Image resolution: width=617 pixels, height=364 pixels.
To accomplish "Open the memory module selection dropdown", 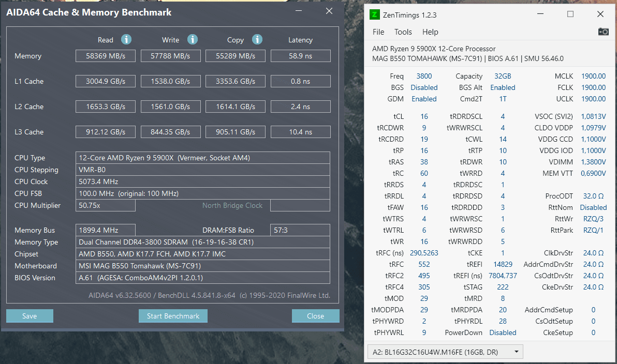I will (445, 352).
